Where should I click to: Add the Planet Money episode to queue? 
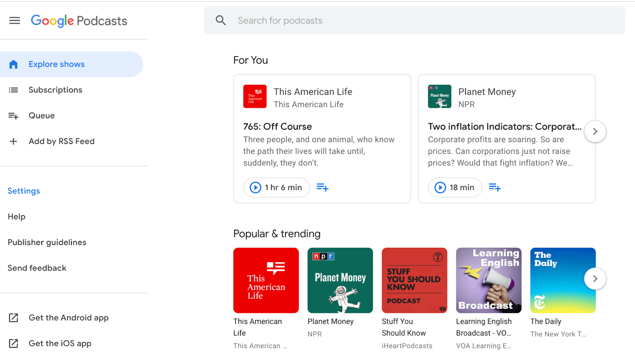[495, 187]
